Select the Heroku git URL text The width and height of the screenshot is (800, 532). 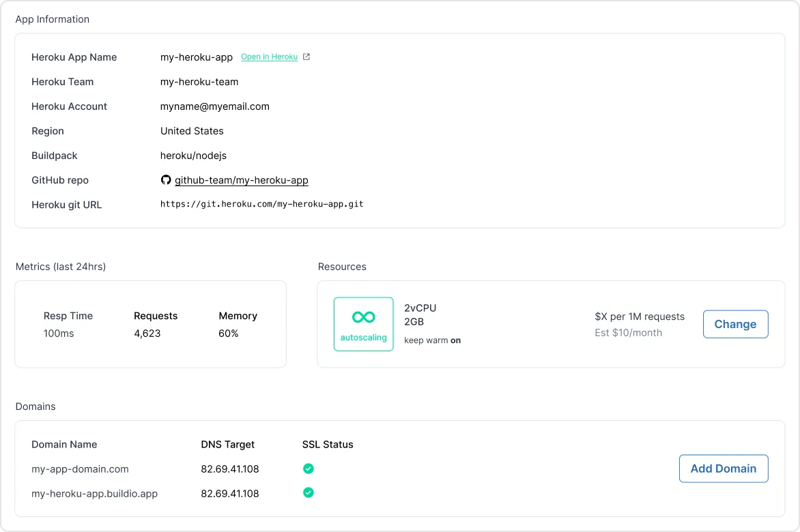click(x=261, y=204)
